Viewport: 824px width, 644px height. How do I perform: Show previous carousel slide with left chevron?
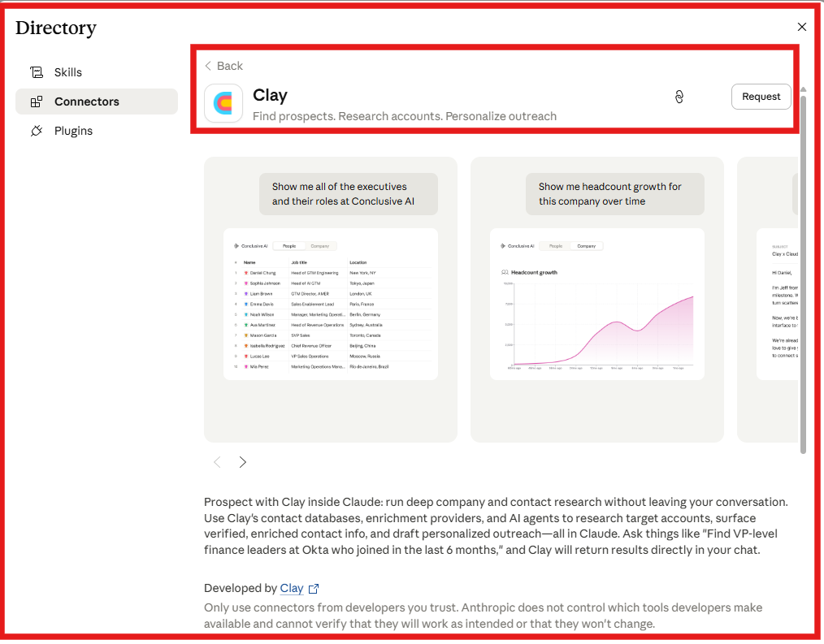(x=217, y=462)
